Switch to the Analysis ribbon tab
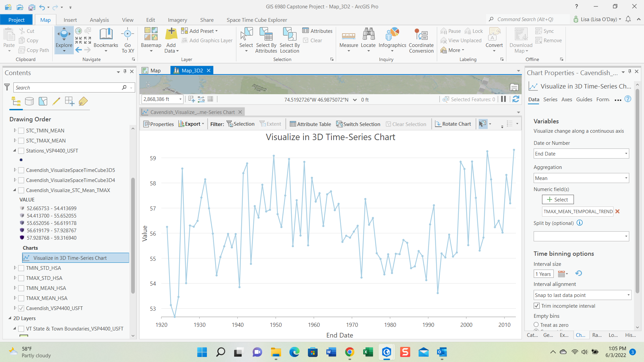Image resolution: width=644 pixels, height=362 pixels. pos(99,20)
